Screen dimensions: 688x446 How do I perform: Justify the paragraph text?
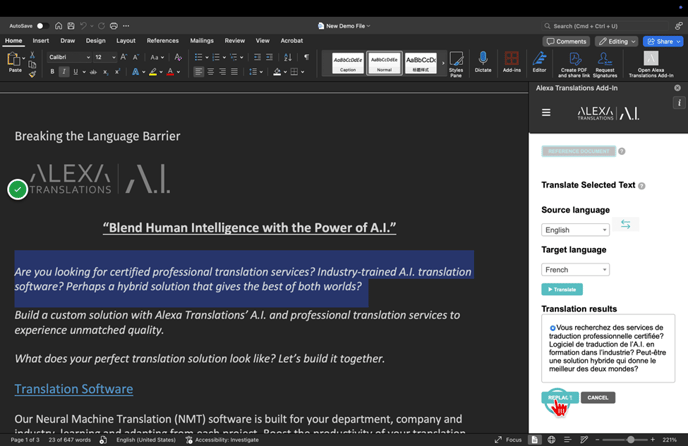[x=235, y=72]
